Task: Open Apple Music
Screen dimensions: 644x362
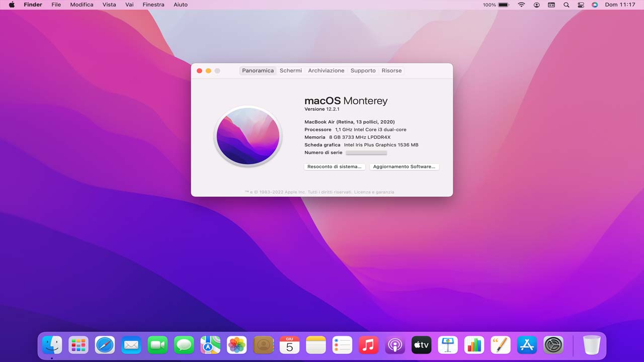Action: click(x=368, y=345)
